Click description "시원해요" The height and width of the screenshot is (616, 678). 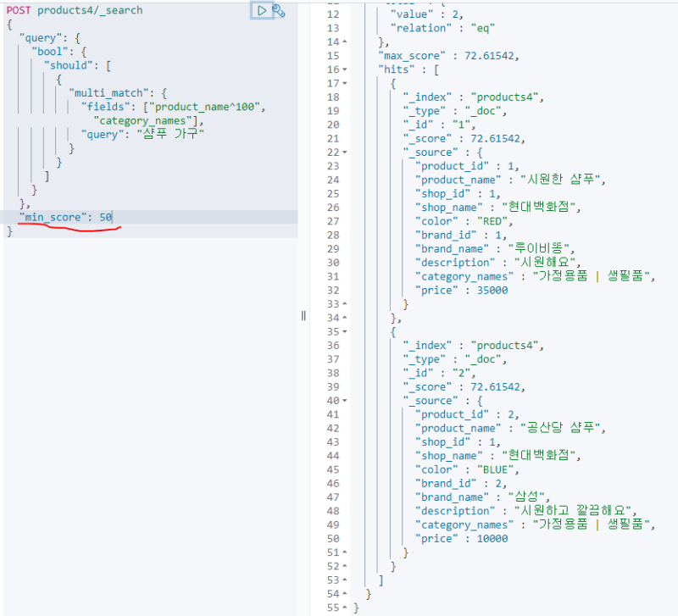tap(545, 263)
